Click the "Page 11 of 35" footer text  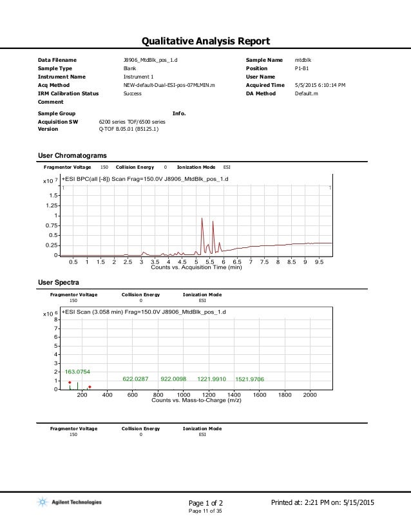click(205, 511)
